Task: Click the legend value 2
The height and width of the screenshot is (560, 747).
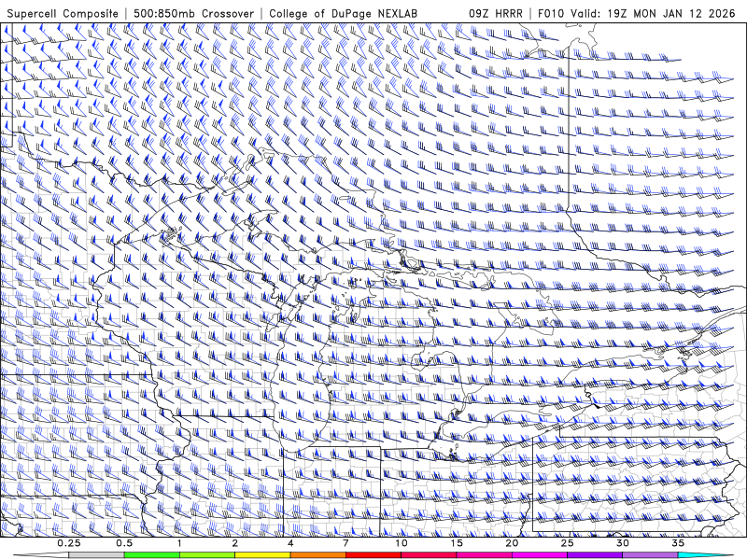Action: 235,543
